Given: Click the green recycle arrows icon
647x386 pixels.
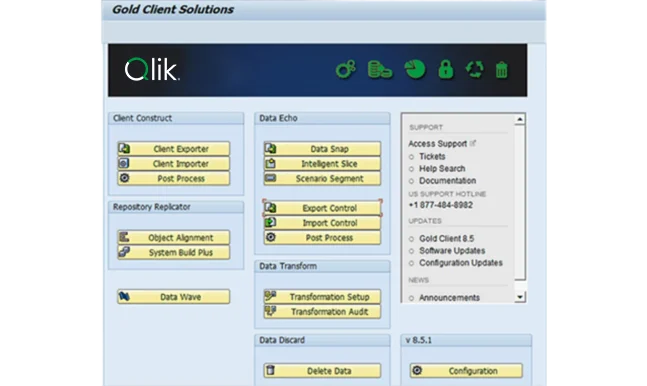Looking at the screenshot, I should pyautogui.click(x=475, y=69).
